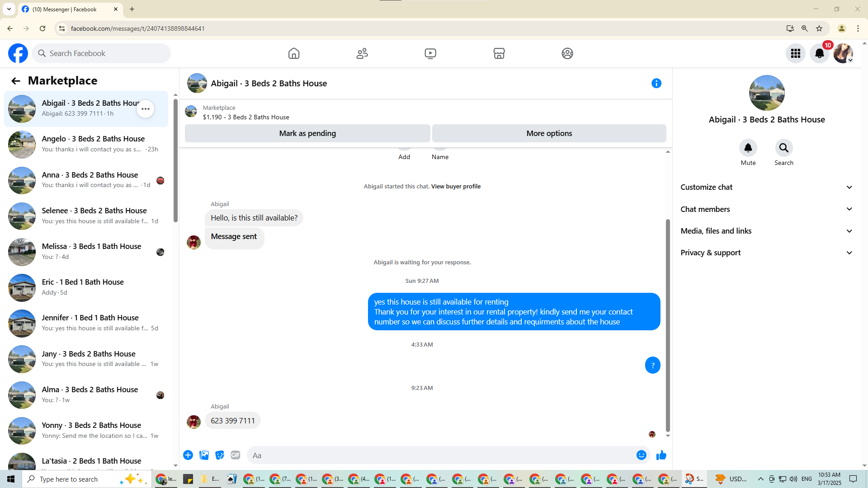This screenshot has width=868, height=488.
Task: Close the Messenger browser tab
Action: click(x=116, y=9)
